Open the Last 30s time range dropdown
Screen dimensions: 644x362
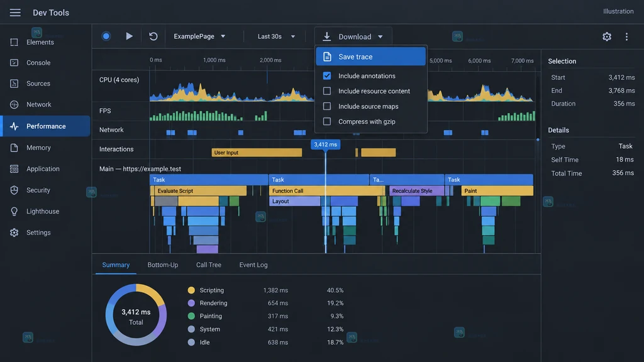[x=276, y=36]
